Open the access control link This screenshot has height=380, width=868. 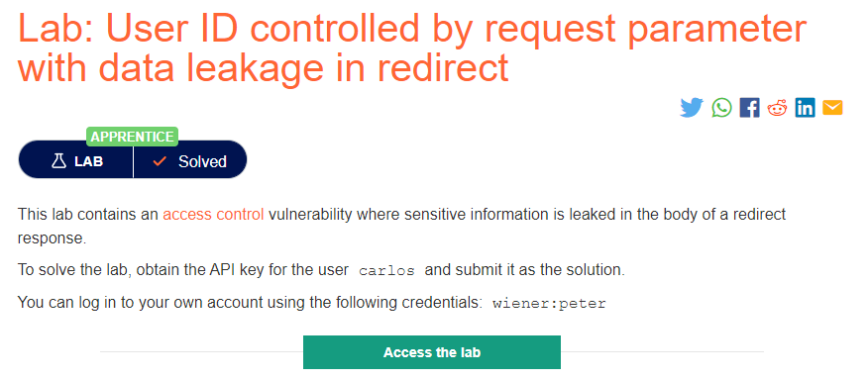(213, 215)
